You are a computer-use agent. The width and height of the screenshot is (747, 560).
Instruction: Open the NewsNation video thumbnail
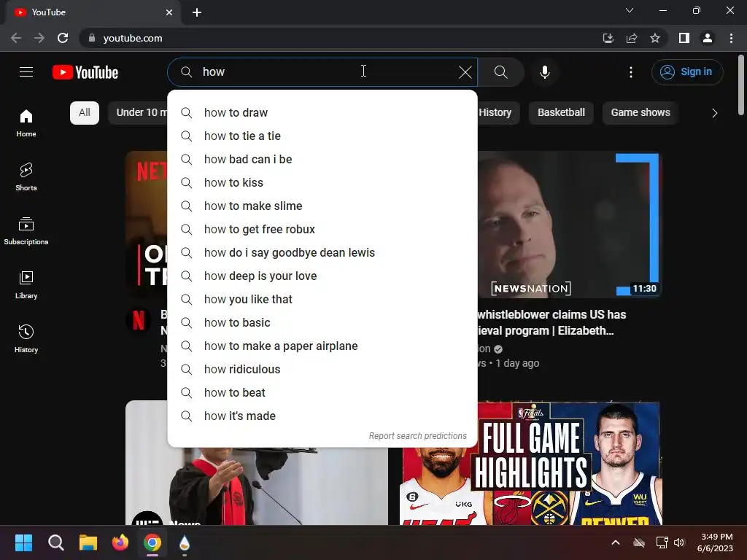click(x=569, y=225)
